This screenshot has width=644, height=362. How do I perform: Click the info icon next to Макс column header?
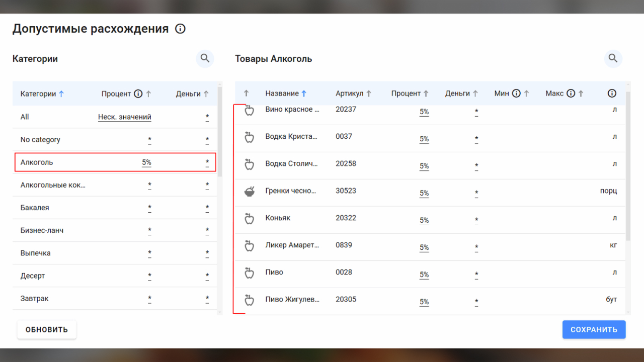point(570,93)
